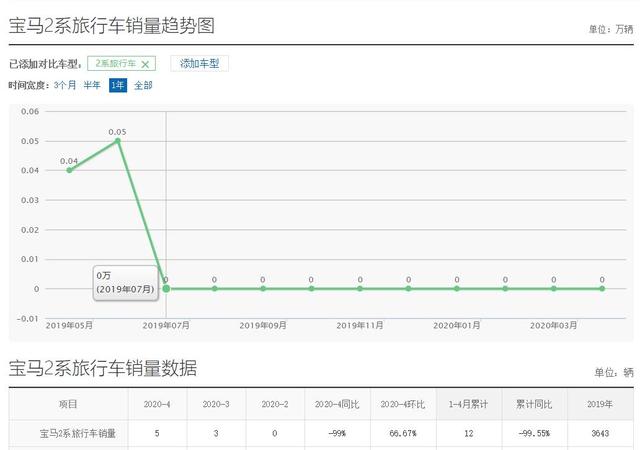Click the 2020-2 column header
The height and width of the screenshot is (450, 640).
tap(275, 404)
